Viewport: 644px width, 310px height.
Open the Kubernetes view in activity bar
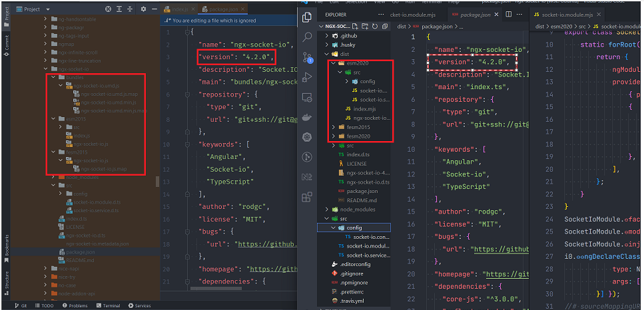point(307,137)
